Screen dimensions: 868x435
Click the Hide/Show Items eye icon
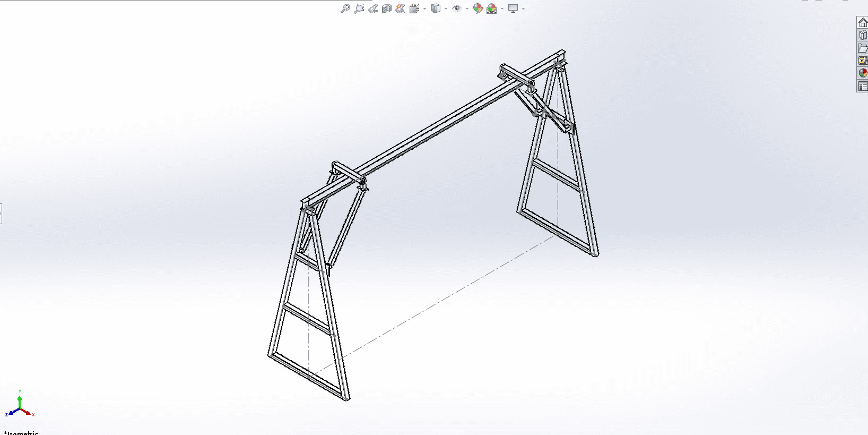tap(457, 8)
